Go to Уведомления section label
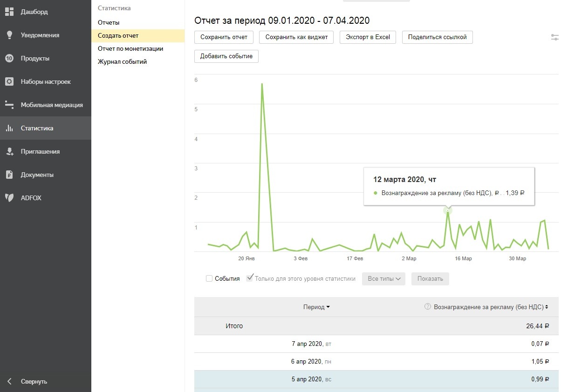 (40, 35)
